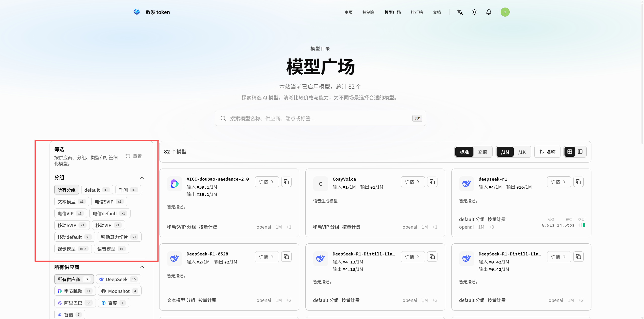Screen dimensions: 644x319
Task: Click the 数泓 token logo icon
Action: [x=137, y=12]
